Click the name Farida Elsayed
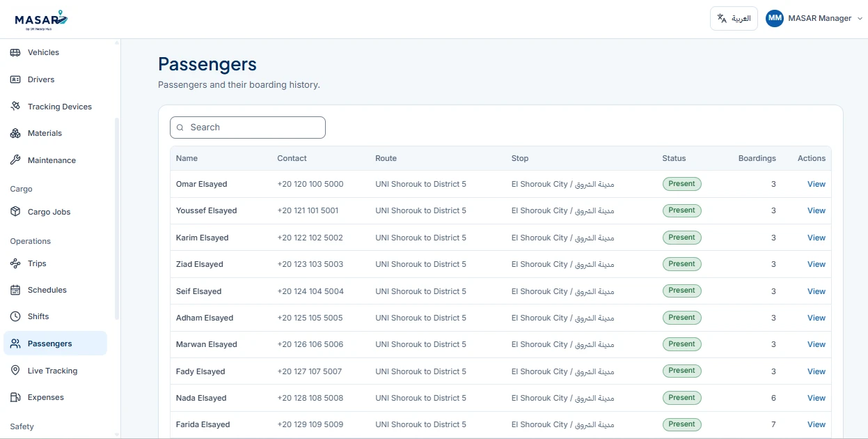 [x=203, y=424]
